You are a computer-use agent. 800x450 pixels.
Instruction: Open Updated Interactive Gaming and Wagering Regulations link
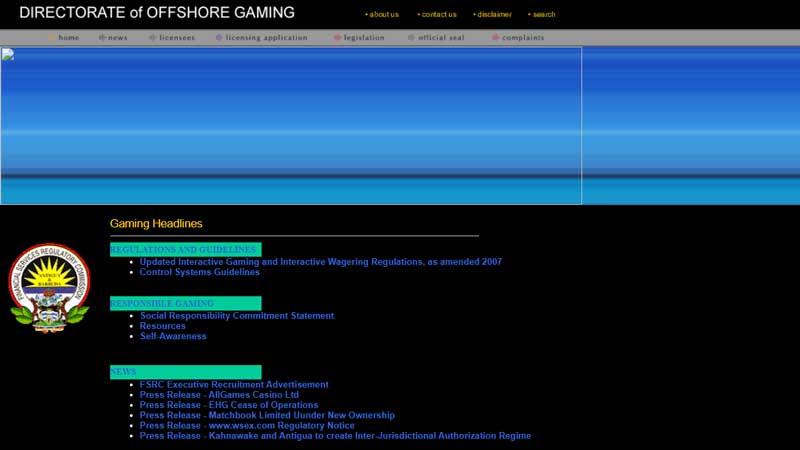pos(321,262)
